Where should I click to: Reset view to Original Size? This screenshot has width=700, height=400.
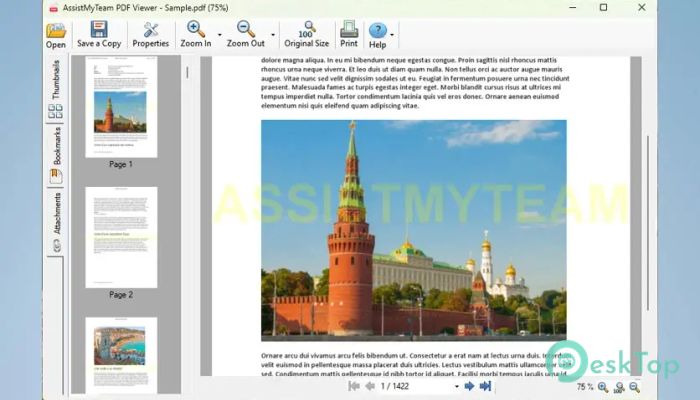307,33
